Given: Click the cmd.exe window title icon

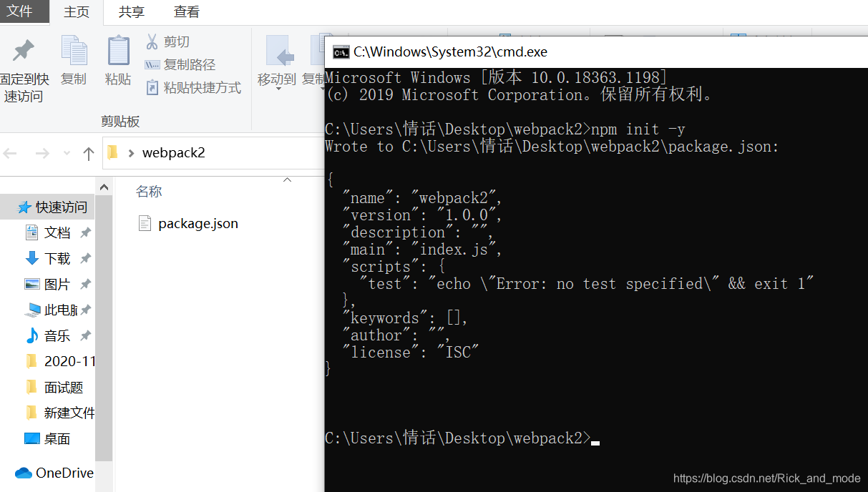Looking at the screenshot, I should tap(341, 51).
